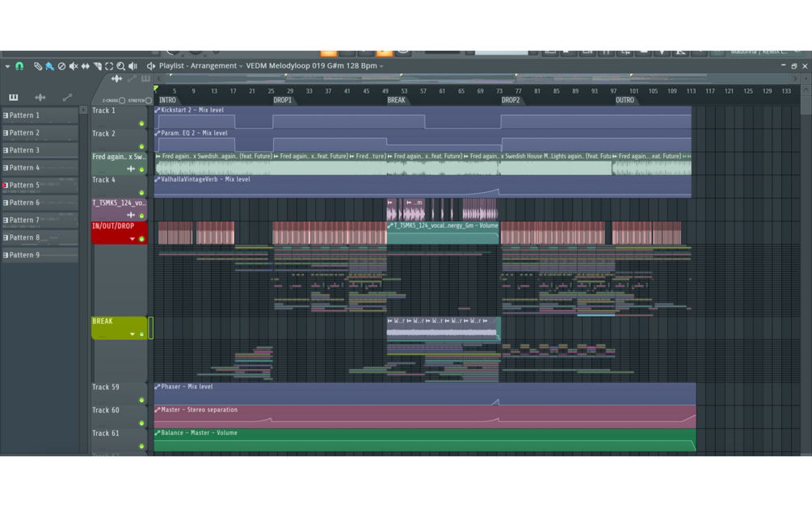
Task: Open the Arrangement dropdown arrow
Action: click(x=241, y=66)
